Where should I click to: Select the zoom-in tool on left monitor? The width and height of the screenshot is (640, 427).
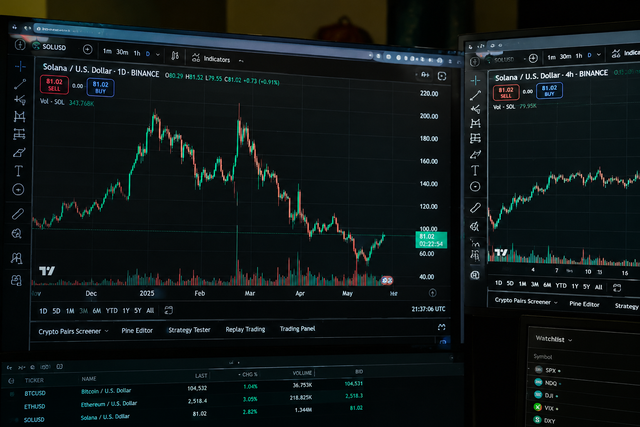(x=17, y=234)
